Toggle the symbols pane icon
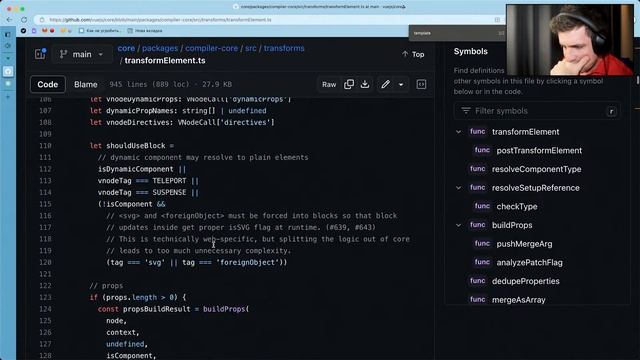This screenshot has width=640, height=360. (x=421, y=84)
